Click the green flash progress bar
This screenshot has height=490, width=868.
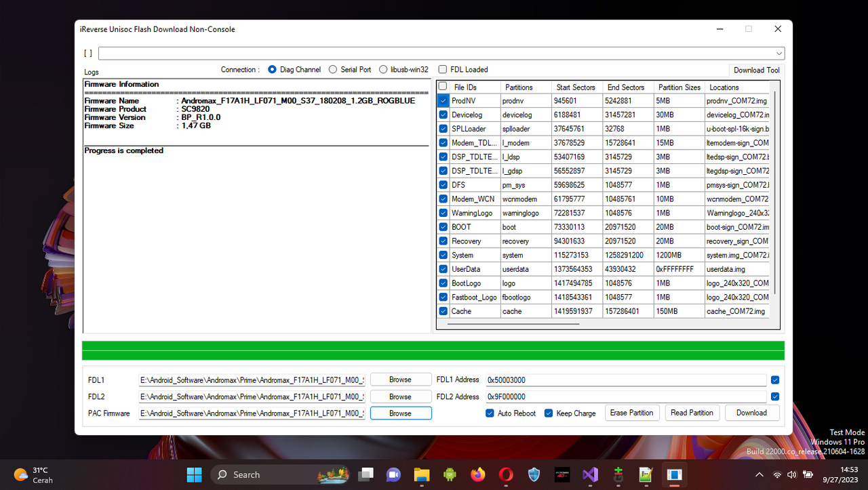pos(433,350)
